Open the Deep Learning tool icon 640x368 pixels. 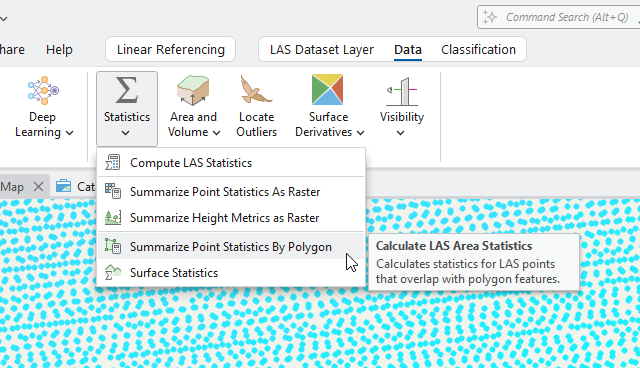click(x=43, y=90)
